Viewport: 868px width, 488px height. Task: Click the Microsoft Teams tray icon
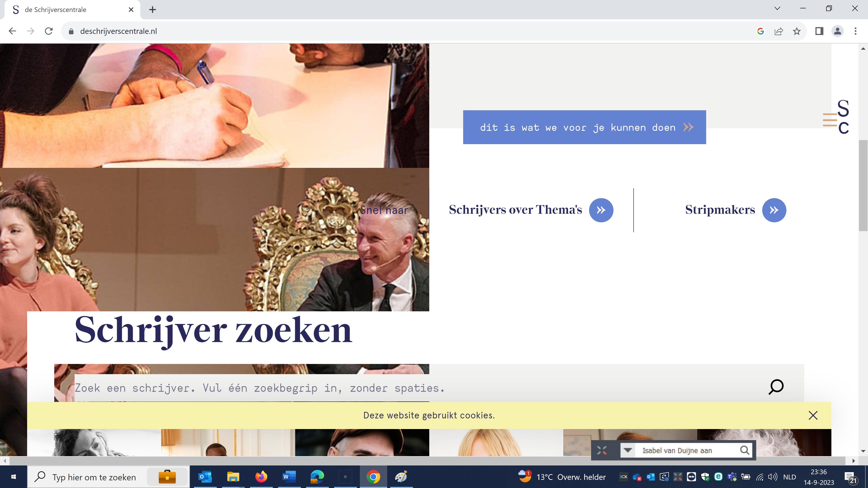tap(732, 477)
